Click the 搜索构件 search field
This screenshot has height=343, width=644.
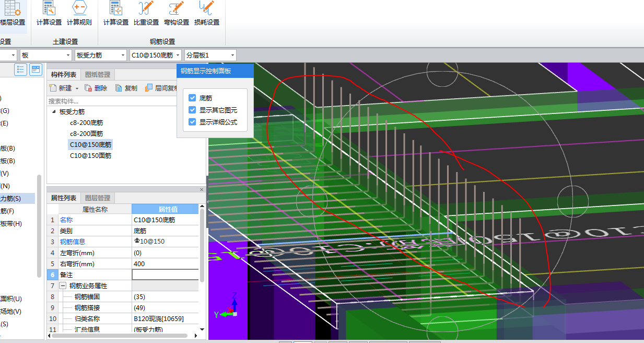112,100
